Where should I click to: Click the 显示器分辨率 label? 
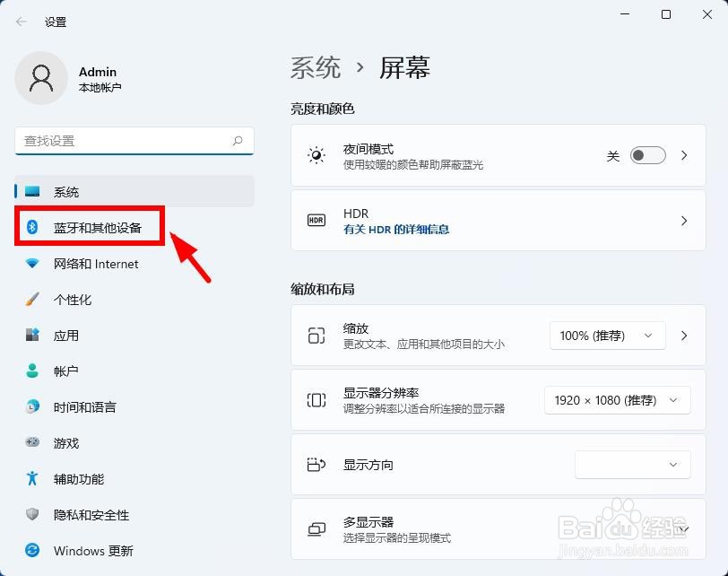click(381, 392)
